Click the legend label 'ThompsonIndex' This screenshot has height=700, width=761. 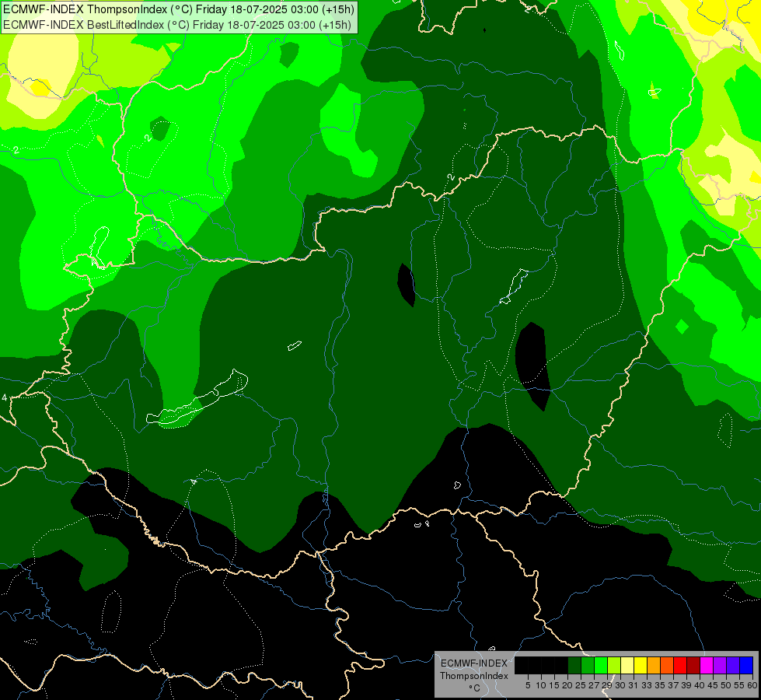pos(474,676)
